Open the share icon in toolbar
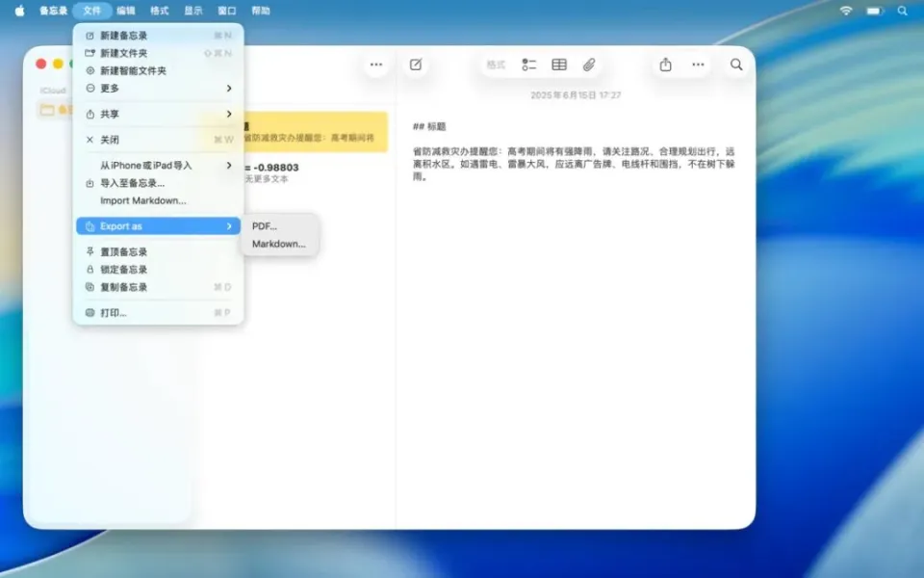The width and height of the screenshot is (924, 578). click(665, 65)
